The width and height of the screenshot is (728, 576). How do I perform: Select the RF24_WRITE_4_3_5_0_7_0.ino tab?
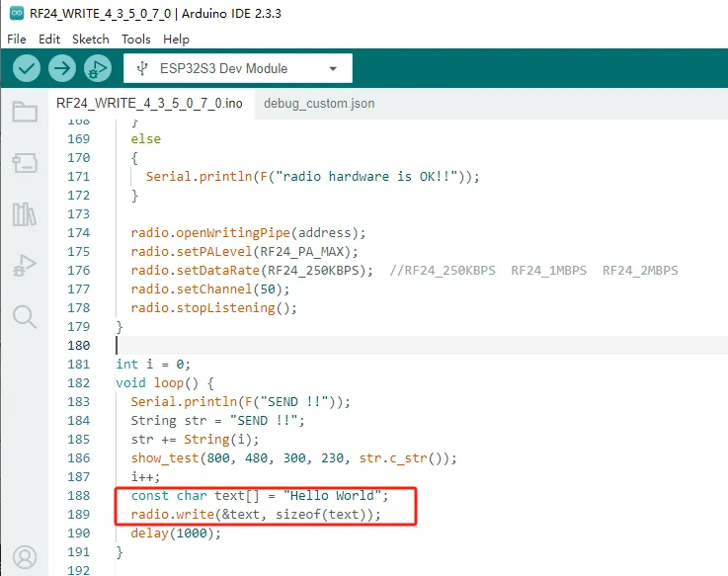tap(149, 103)
